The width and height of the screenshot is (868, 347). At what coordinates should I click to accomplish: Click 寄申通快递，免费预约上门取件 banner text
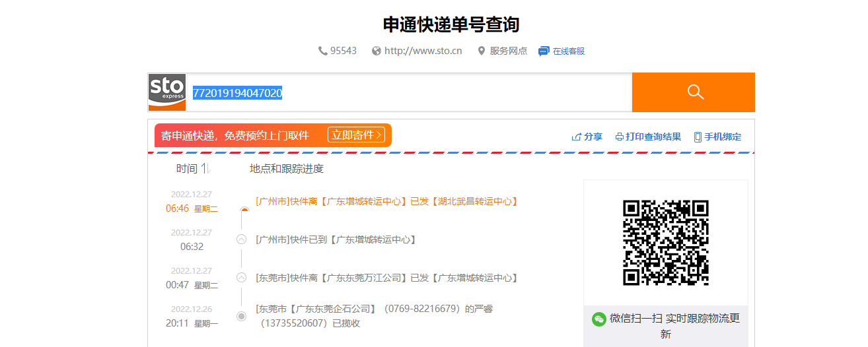(x=235, y=135)
